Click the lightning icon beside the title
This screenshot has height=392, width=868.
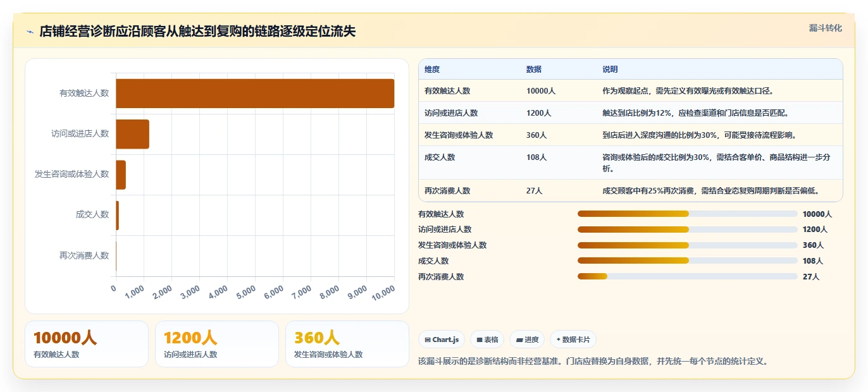pos(30,32)
